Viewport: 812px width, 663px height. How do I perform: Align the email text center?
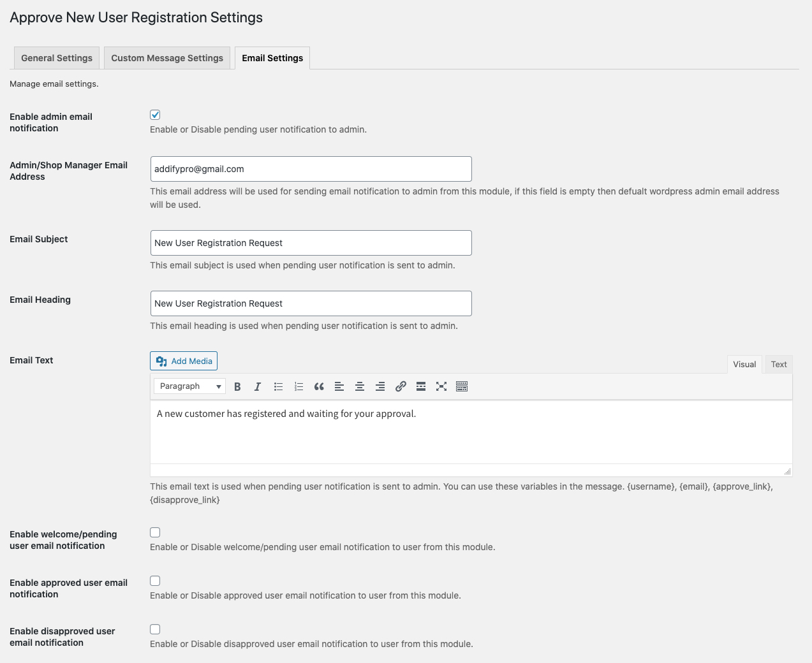(359, 386)
